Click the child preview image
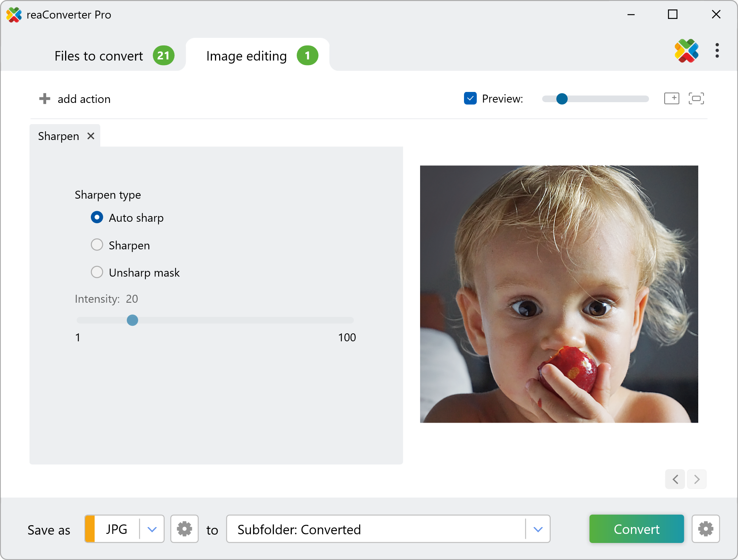 tap(559, 294)
